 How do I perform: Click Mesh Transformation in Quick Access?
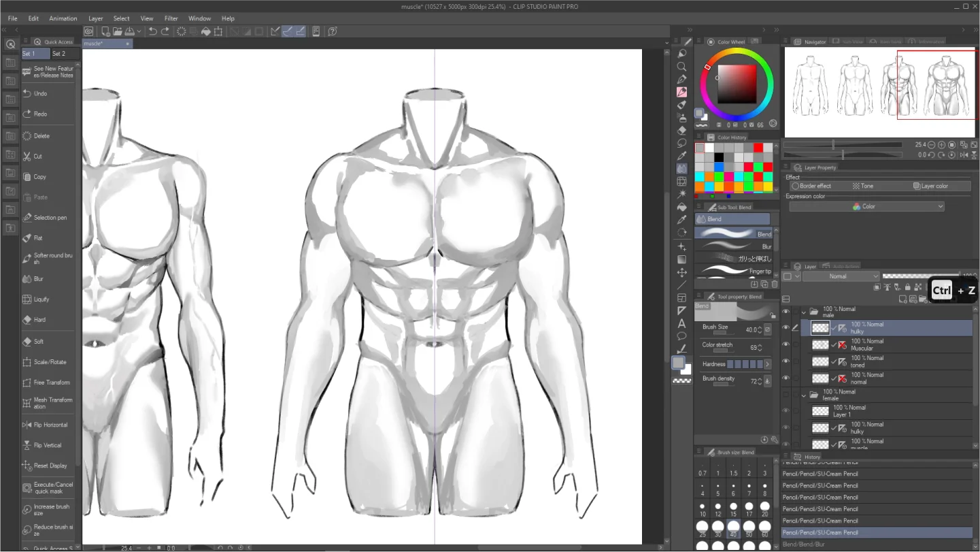(48, 403)
